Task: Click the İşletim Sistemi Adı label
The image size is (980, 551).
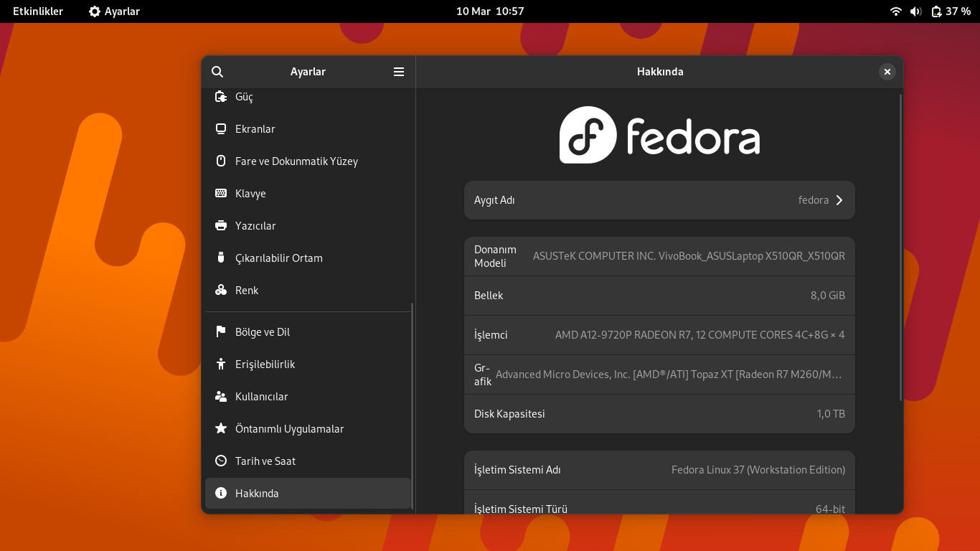Action: pos(517,470)
